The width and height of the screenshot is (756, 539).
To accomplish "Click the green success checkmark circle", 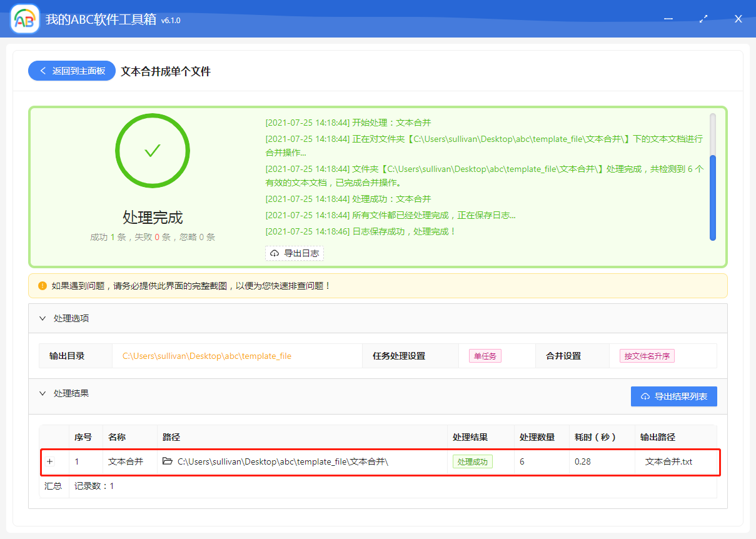I will [x=153, y=151].
